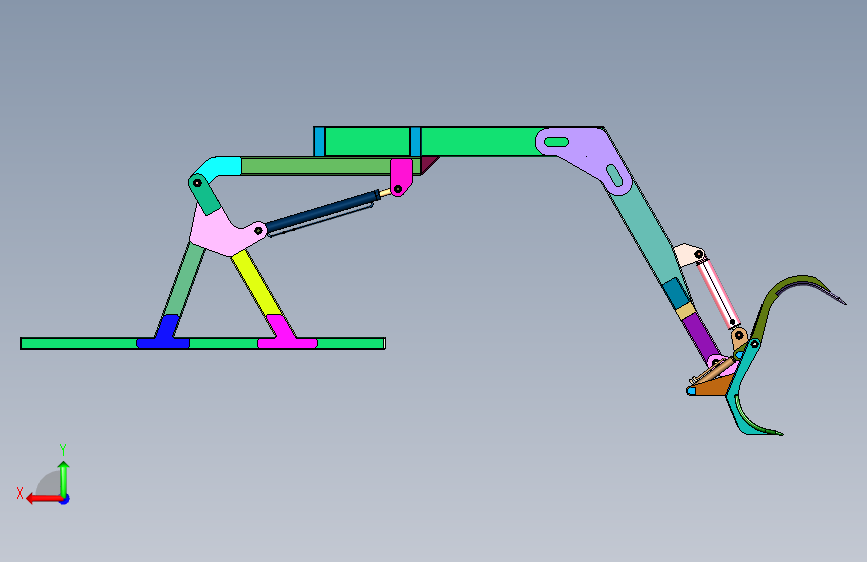Click the green Y axis arrow of triad
This screenshot has width=867, height=562.
(x=64, y=479)
